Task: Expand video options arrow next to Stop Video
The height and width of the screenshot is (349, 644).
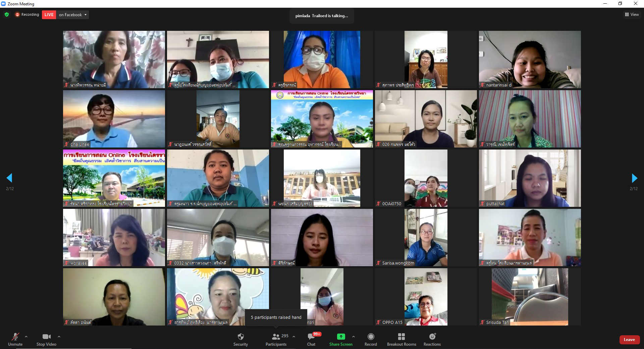Action: click(59, 337)
